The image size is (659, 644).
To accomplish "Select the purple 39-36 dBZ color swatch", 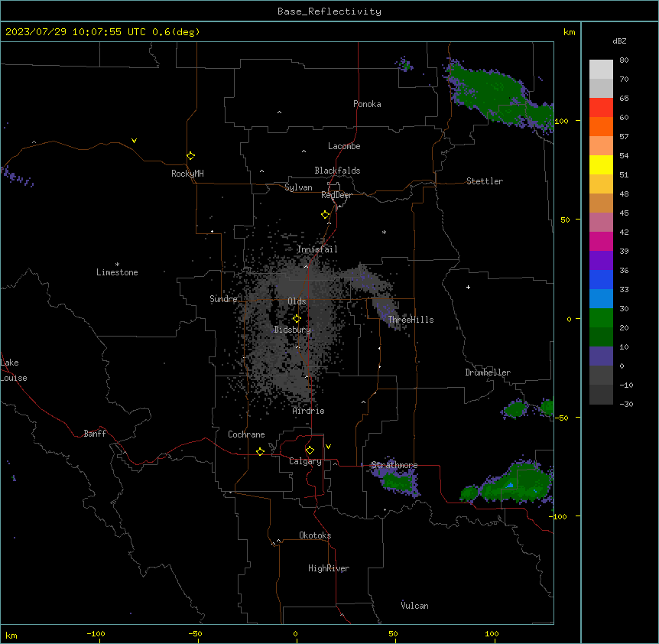I will point(601,261).
